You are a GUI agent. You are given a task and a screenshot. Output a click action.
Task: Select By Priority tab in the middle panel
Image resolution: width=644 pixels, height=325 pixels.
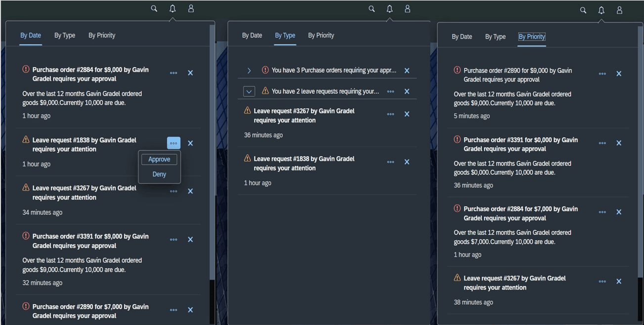point(321,36)
